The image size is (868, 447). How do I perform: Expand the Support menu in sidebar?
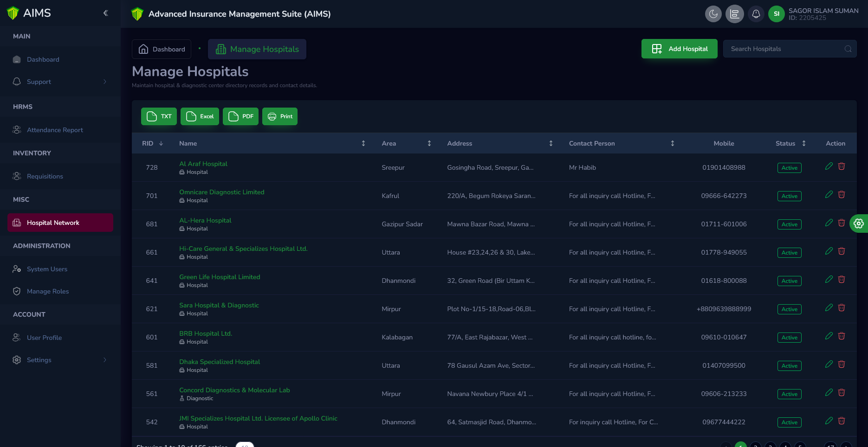(60, 82)
